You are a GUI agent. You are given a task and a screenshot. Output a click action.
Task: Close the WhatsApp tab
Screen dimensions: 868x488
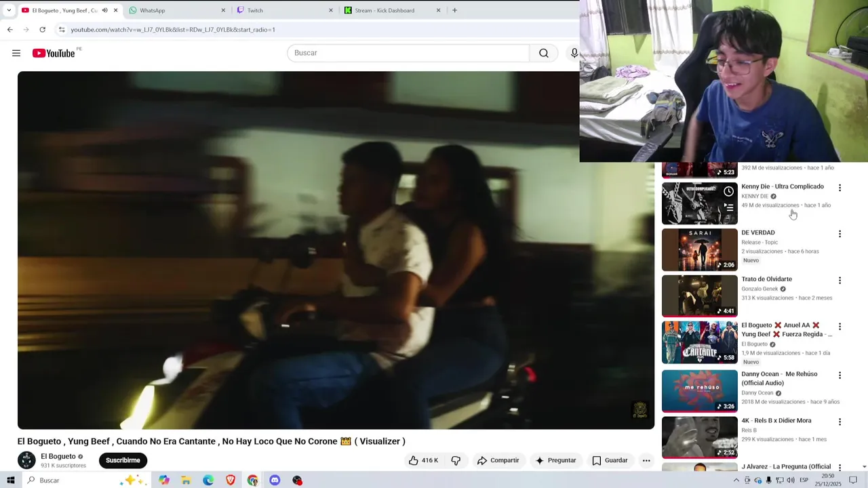(x=223, y=10)
